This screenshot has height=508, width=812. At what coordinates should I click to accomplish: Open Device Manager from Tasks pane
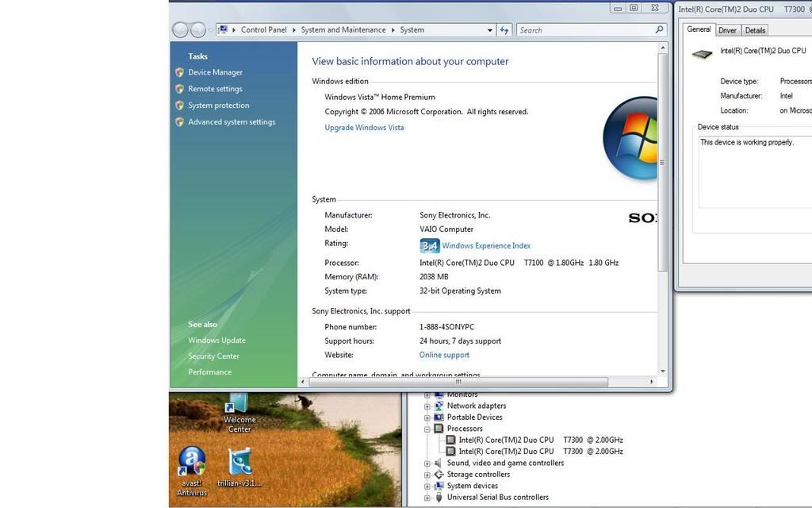tap(215, 72)
